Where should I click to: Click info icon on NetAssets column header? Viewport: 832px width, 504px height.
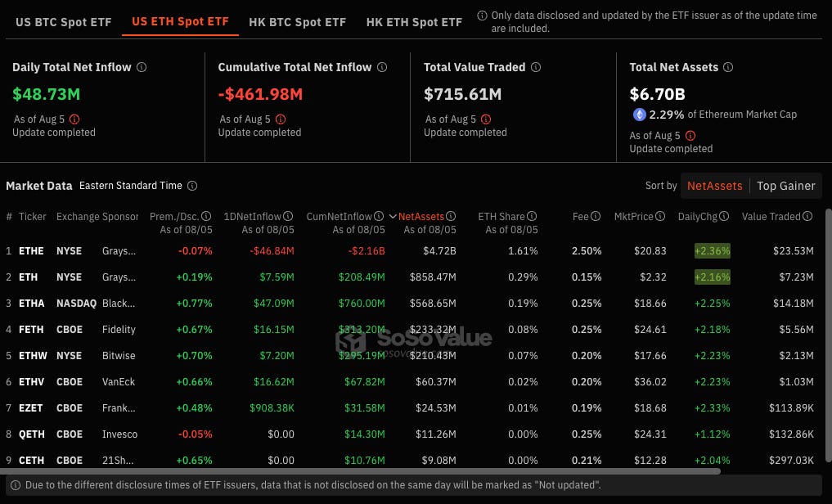tap(451, 217)
